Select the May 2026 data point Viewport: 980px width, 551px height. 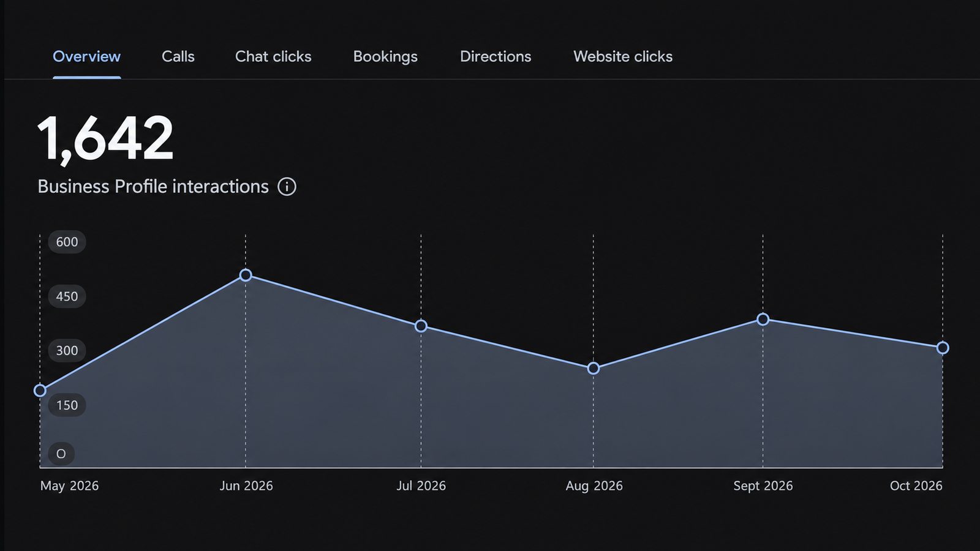point(40,391)
